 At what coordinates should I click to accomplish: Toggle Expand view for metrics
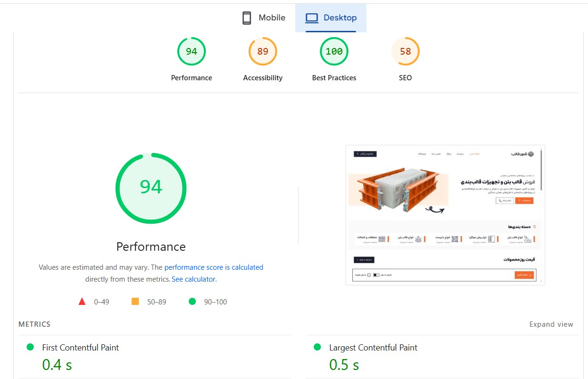[551, 324]
